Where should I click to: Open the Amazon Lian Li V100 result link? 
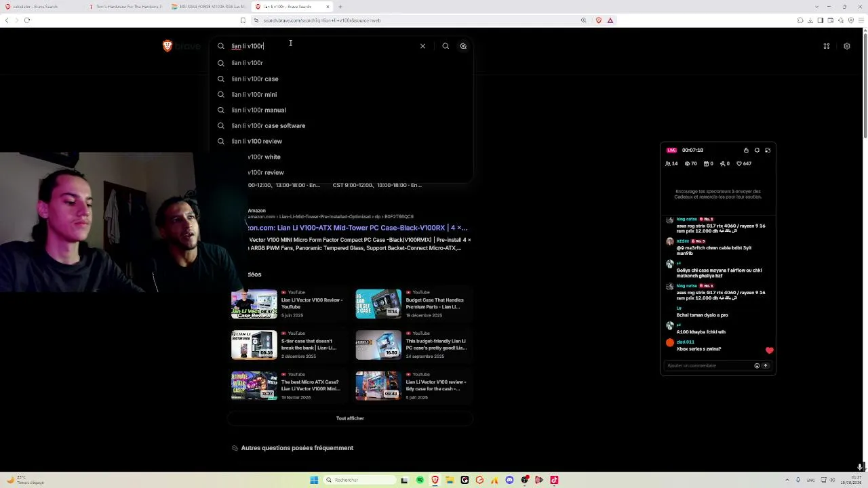click(357, 228)
